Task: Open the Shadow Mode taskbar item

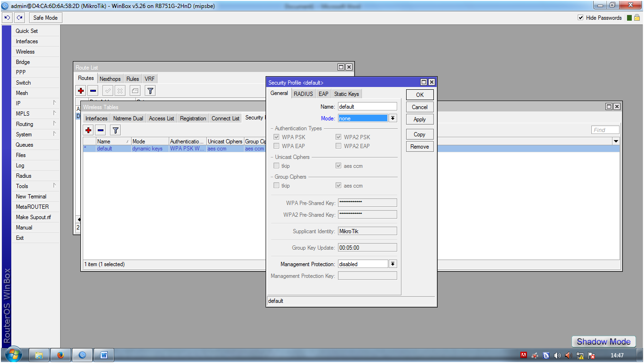Action: [603, 341]
